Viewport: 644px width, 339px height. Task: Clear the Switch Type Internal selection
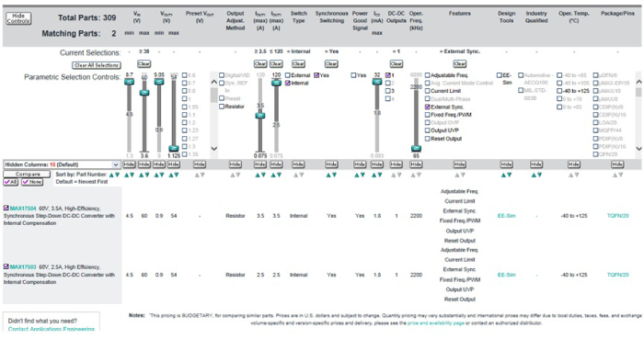tap(298, 64)
